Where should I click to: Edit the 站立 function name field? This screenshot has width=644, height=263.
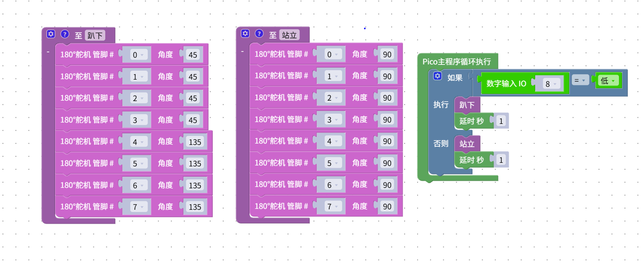click(x=289, y=35)
